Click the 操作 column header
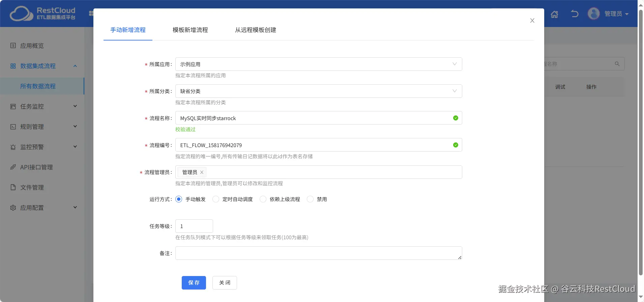This screenshot has width=644, height=302. tap(591, 87)
